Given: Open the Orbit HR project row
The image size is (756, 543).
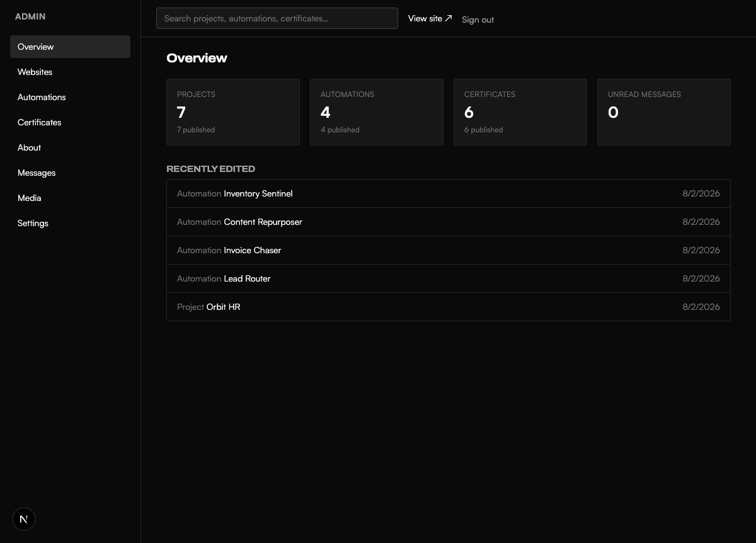Looking at the screenshot, I should 449,307.
